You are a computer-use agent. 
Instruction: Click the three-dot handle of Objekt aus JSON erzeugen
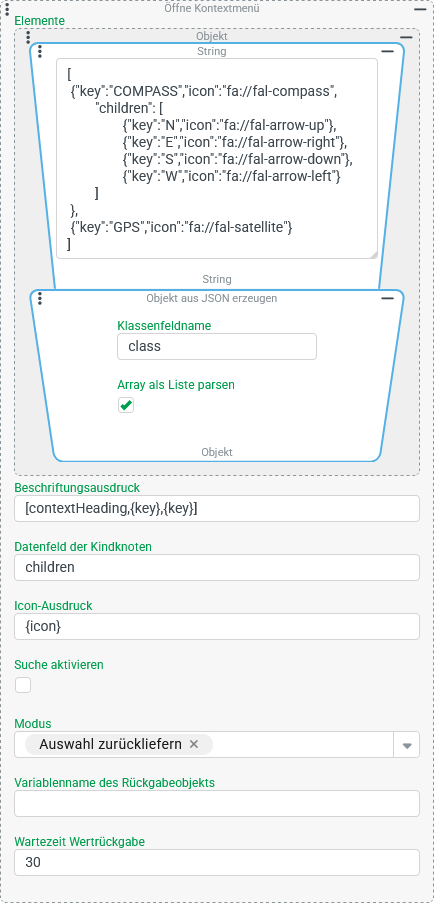[x=40, y=298]
